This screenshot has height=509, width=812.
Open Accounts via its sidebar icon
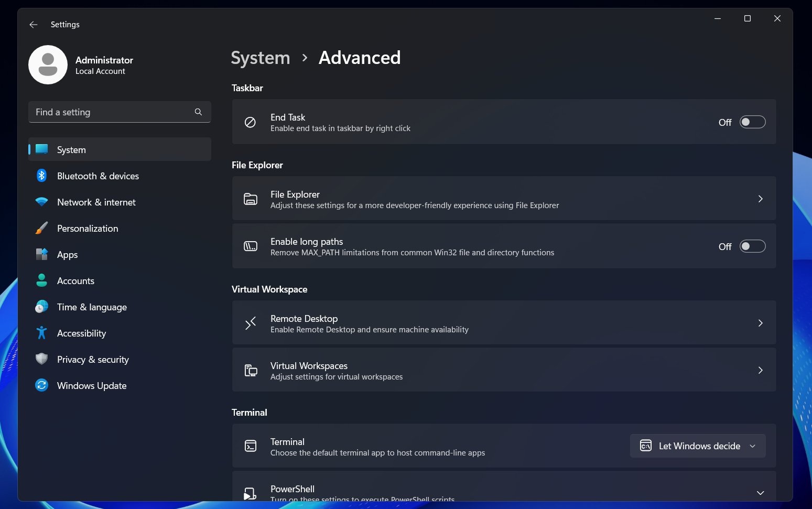[x=42, y=280]
